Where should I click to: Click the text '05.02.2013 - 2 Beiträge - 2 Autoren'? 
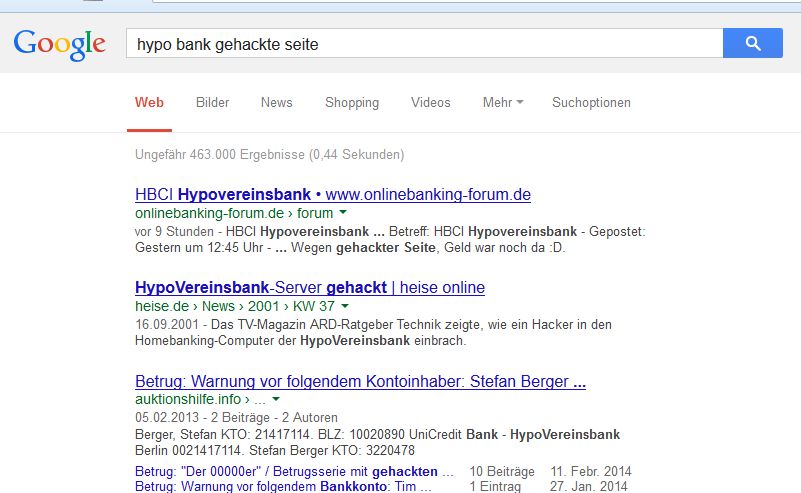coord(236,417)
